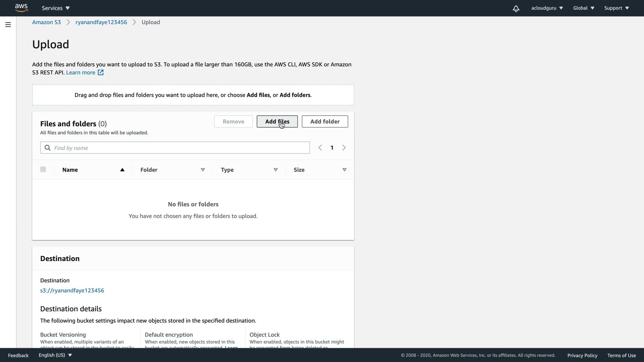Go to previous page arrow in pagination
This screenshot has height=362, width=644.
[x=320, y=148]
